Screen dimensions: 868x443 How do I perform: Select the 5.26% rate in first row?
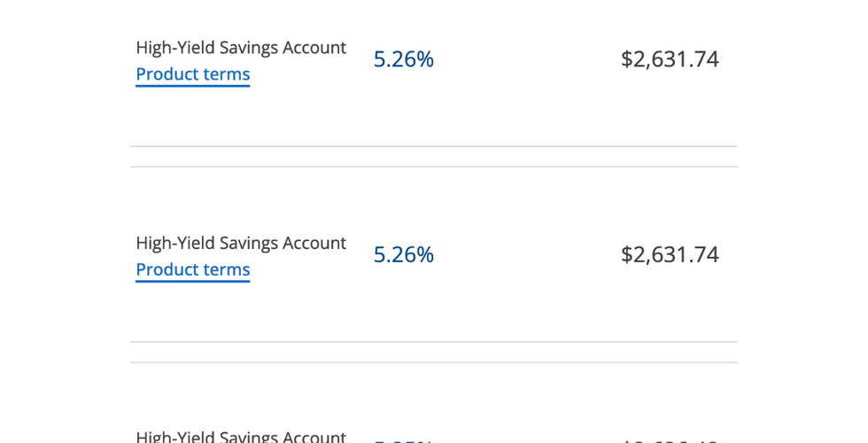point(403,59)
